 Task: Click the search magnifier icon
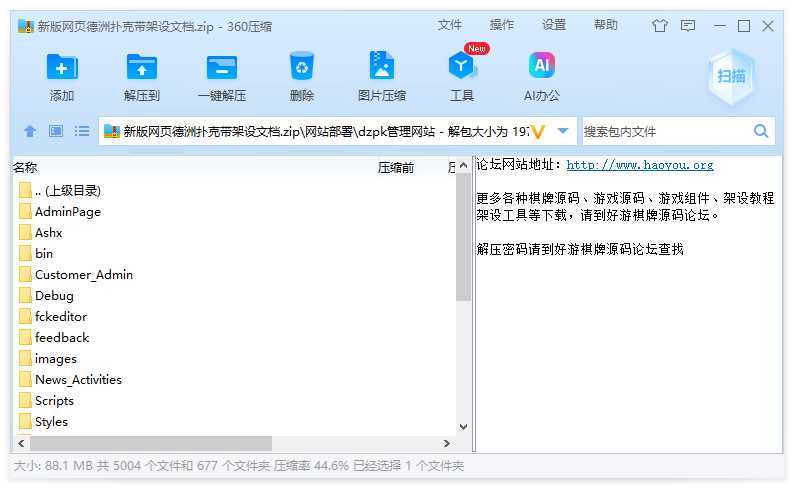[761, 131]
